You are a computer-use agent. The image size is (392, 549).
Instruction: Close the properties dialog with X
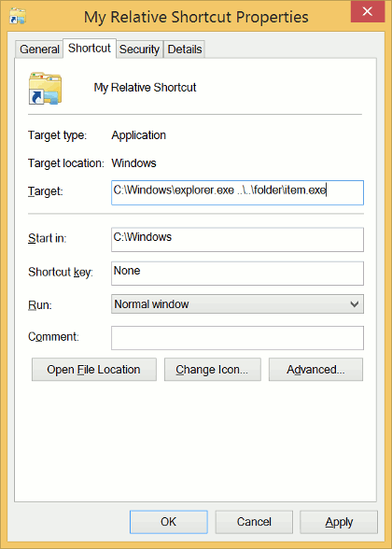(x=367, y=12)
